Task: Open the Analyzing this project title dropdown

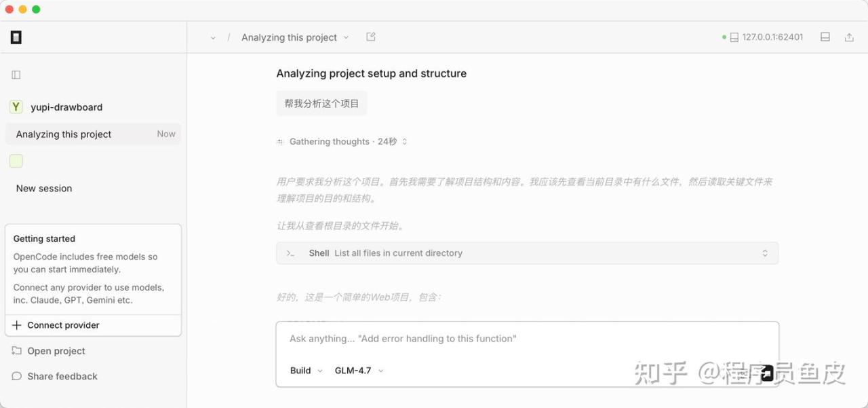Action: click(295, 37)
